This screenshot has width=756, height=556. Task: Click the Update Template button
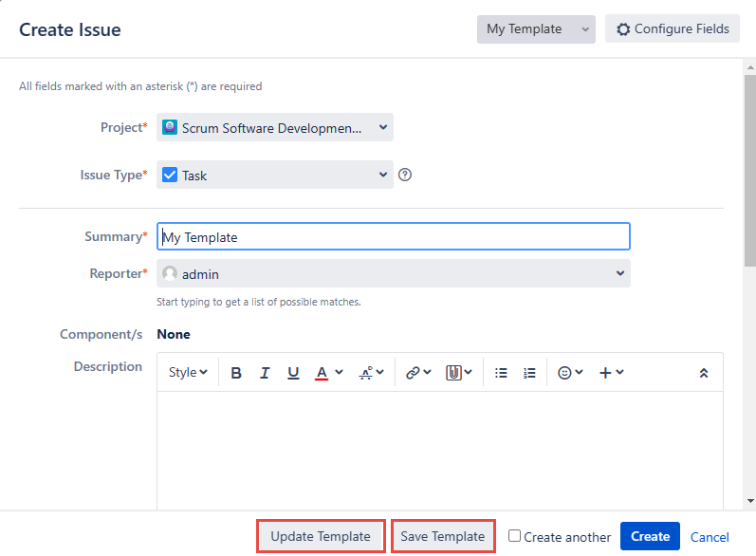(x=321, y=536)
